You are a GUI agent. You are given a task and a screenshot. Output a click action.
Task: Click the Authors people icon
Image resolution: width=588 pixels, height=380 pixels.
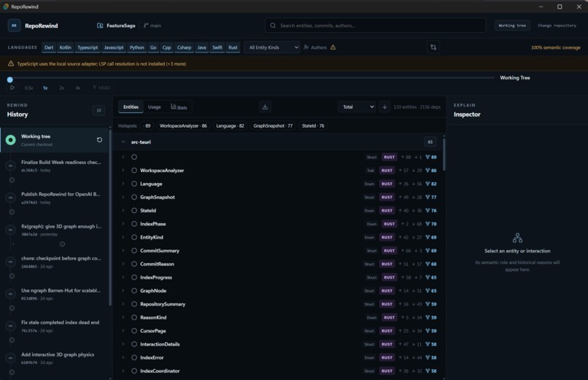pyautogui.click(x=306, y=47)
